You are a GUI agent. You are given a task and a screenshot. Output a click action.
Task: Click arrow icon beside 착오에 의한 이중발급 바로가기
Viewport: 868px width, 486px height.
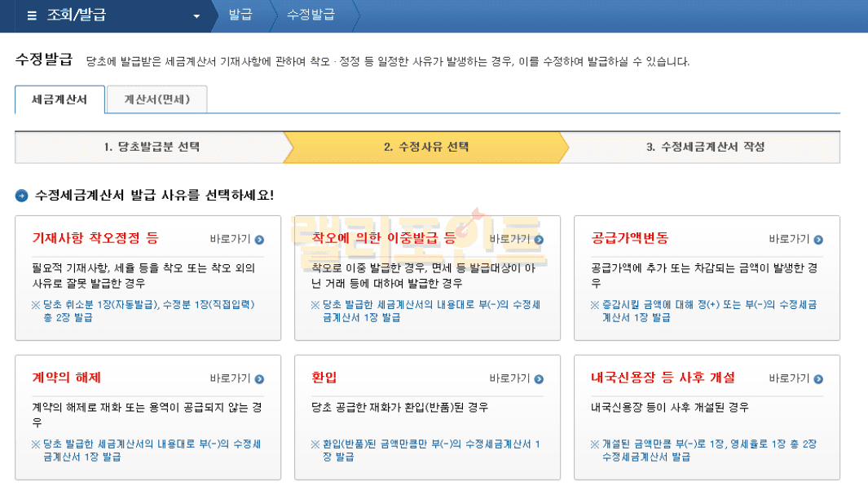pos(539,240)
